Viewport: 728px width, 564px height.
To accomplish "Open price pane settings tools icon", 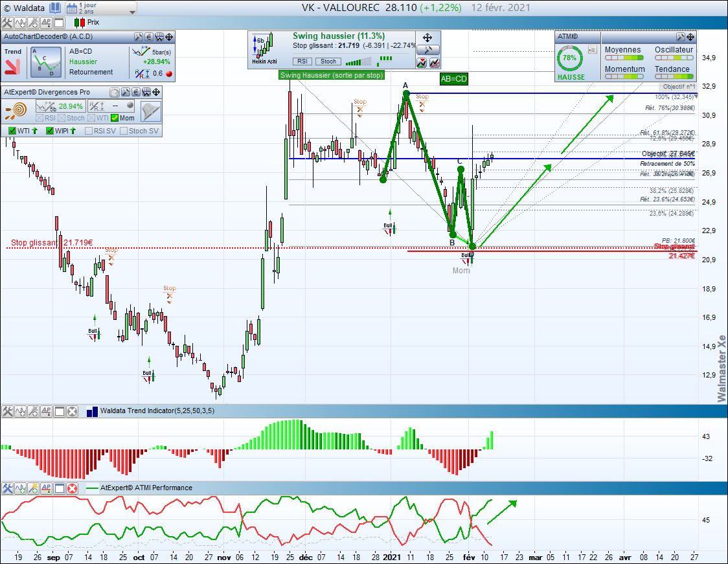I will [x=7, y=23].
